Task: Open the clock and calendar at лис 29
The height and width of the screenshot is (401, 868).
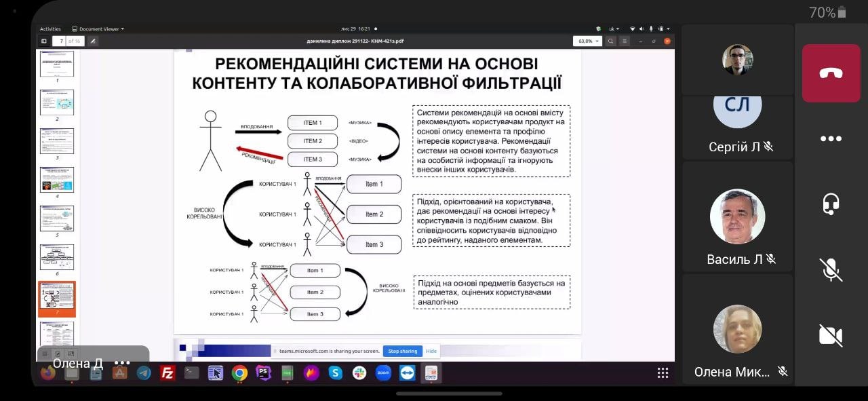Action: tap(355, 29)
